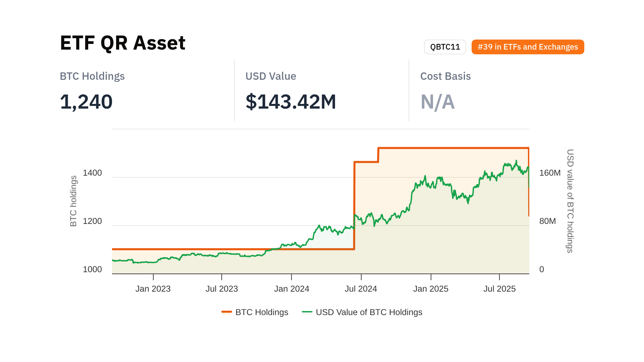The width and height of the screenshot is (644, 362).
Task: Click the 160M right axis tick label
Action: 550,173
